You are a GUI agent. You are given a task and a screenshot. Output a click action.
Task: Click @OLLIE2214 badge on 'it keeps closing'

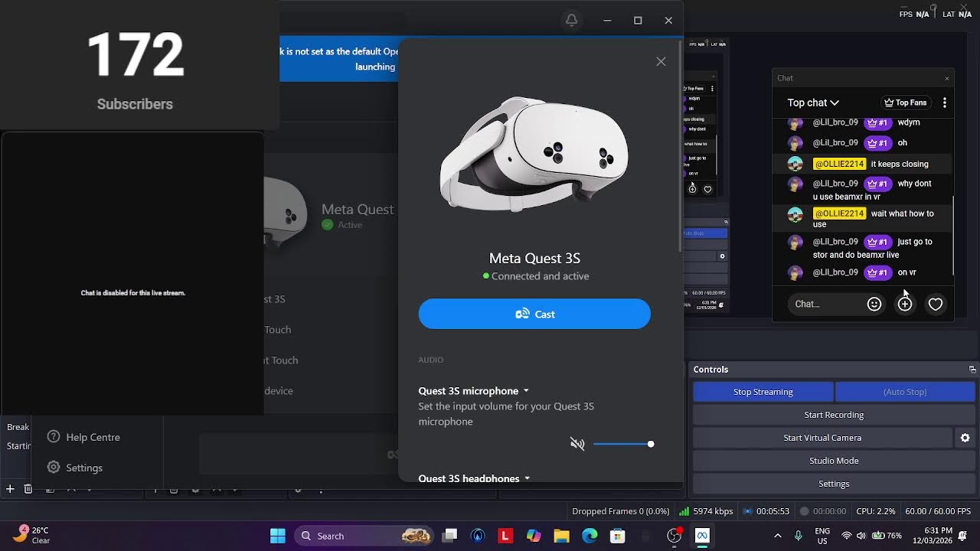[x=839, y=164]
